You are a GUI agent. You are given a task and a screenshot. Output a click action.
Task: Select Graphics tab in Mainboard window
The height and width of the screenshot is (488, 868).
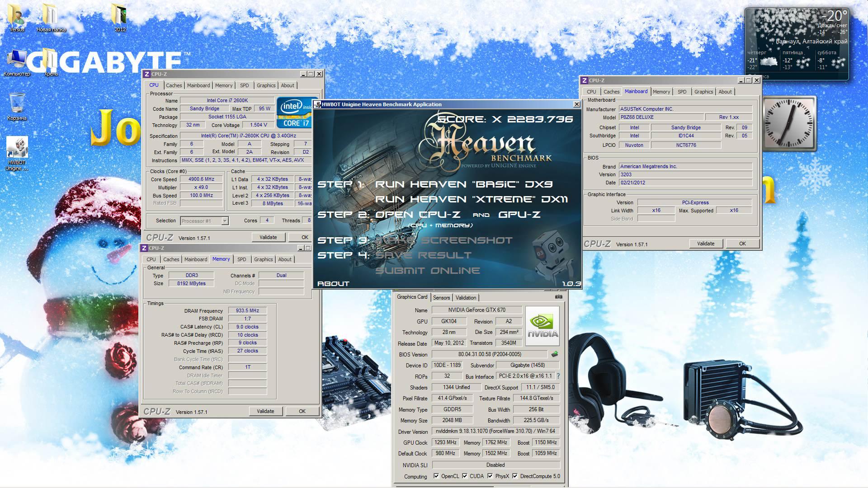[703, 92]
